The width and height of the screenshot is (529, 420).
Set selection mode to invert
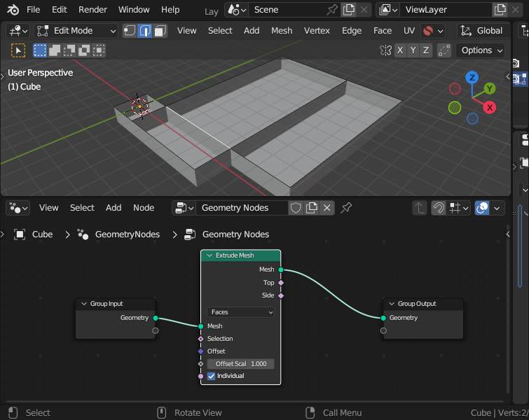[84, 50]
